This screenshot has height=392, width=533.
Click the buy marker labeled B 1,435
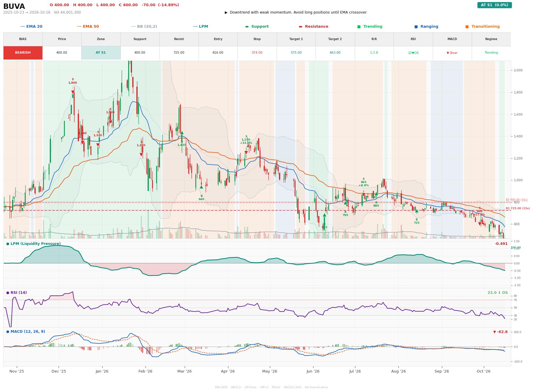pyautogui.click(x=182, y=133)
